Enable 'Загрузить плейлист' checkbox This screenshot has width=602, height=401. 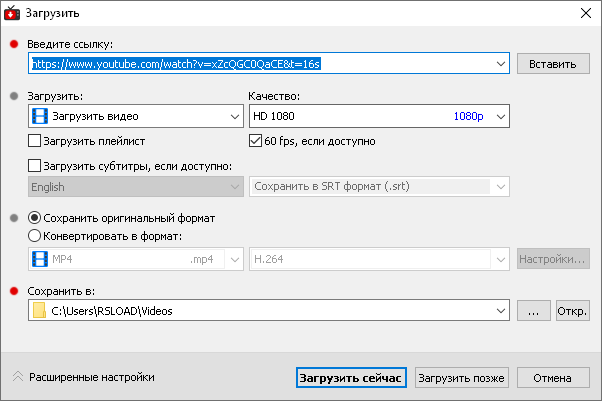(x=35, y=141)
